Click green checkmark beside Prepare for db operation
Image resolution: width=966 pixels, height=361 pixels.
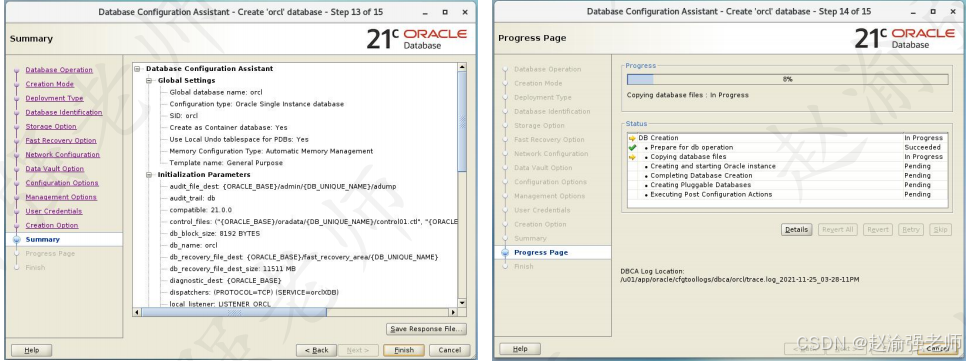click(632, 148)
